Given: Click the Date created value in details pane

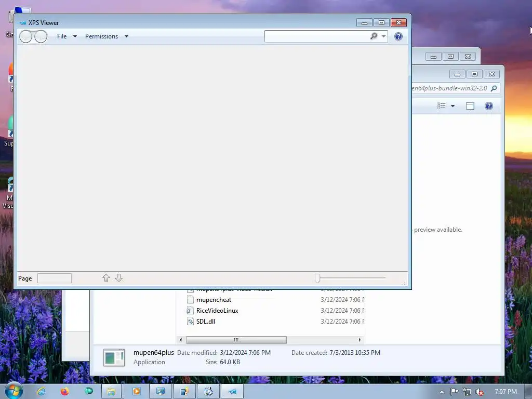Looking at the screenshot, I should pyautogui.click(x=355, y=353).
